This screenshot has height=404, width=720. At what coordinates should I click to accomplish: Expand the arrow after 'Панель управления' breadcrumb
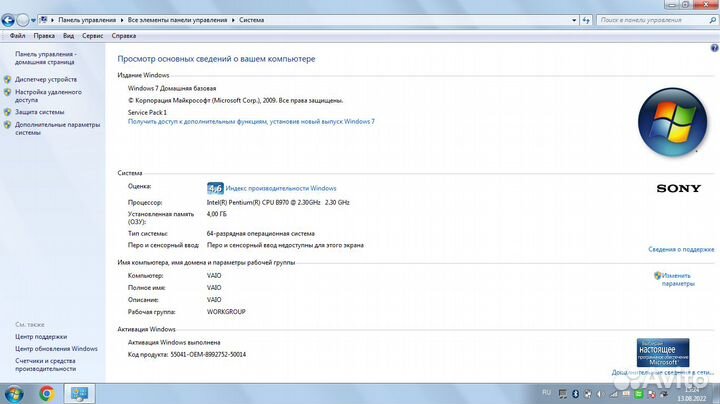122,20
